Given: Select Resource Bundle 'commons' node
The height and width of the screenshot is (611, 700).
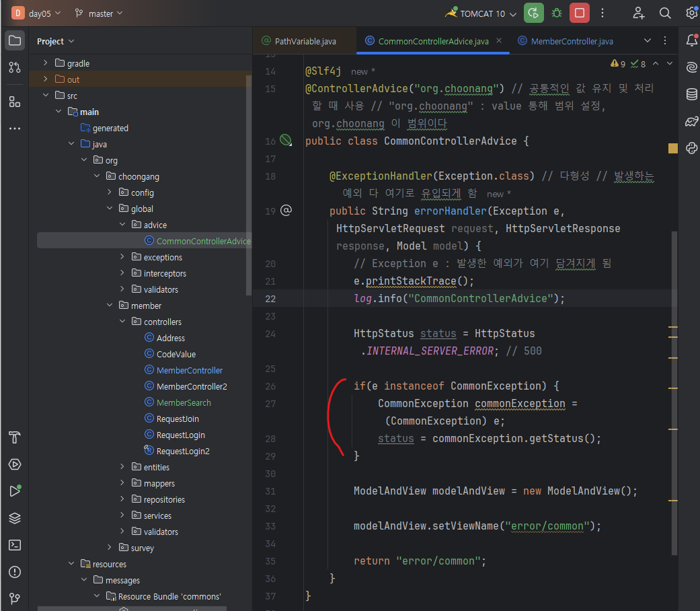Looking at the screenshot, I should (x=169, y=596).
